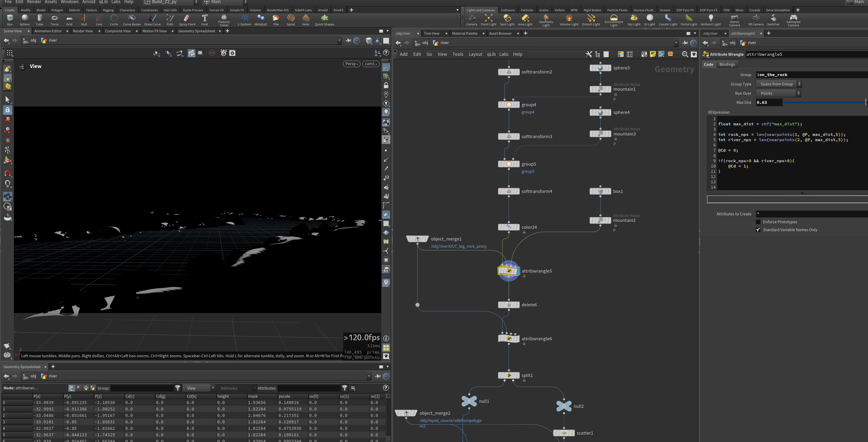This screenshot has width=868, height=442.
Task: Select the attribwrangle5 node icon
Action: (508, 271)
